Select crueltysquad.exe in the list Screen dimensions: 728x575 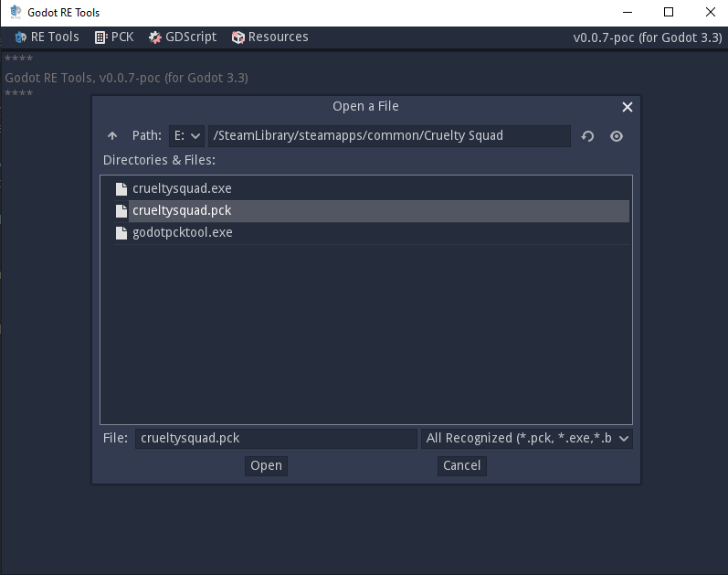pos(182,189)
